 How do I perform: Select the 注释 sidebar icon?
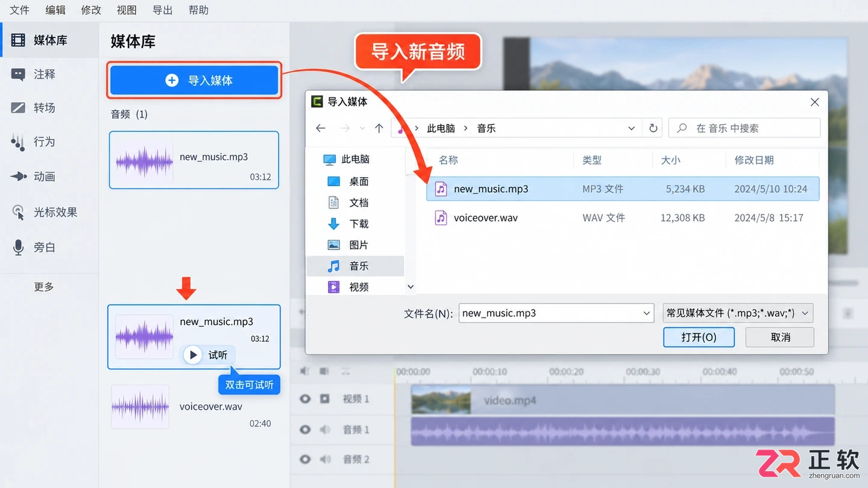coord(18,74)
